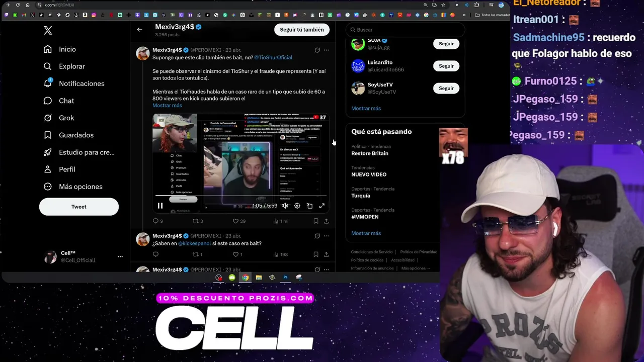The width and height of the screenshot is (644, 362).
Task: Open the NUEVO VIDEO trend
Action: tap(369, 174)
